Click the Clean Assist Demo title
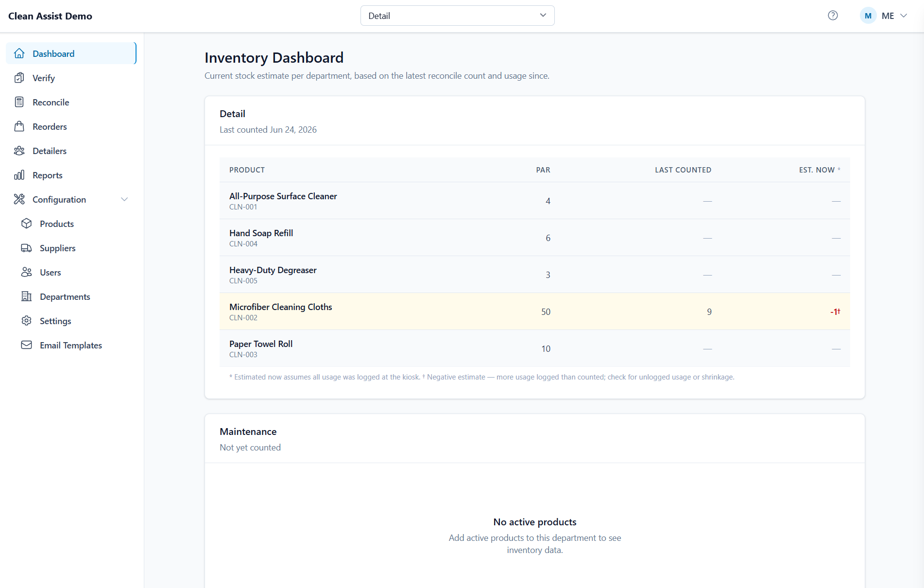Viewport: 924px width, 588px height. tap(50, 16)
